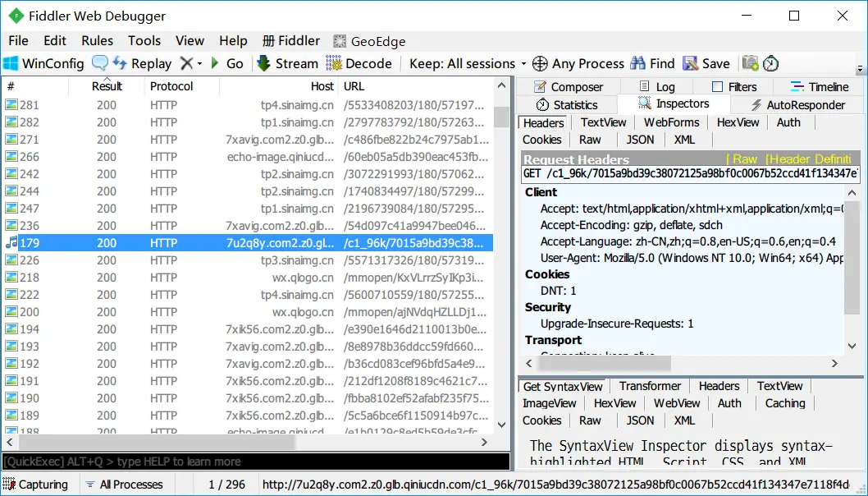Click the Statistics clock icon
868x496 pixels.
pyautogui.click(x=542, y=105)
